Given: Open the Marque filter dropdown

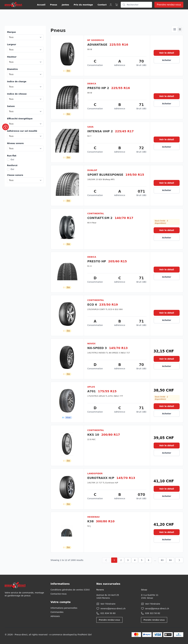Looking at the screenshot, I should point(25,37).
